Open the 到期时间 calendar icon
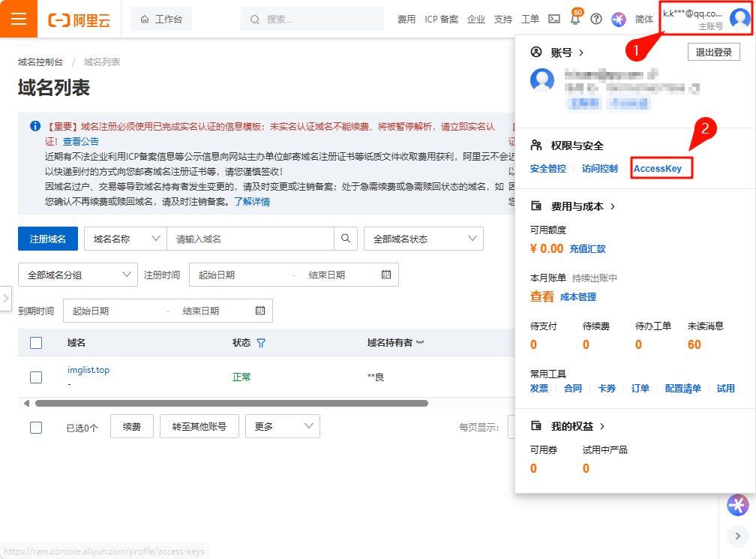Screen dimensions: 756x559 coord(260,311)
